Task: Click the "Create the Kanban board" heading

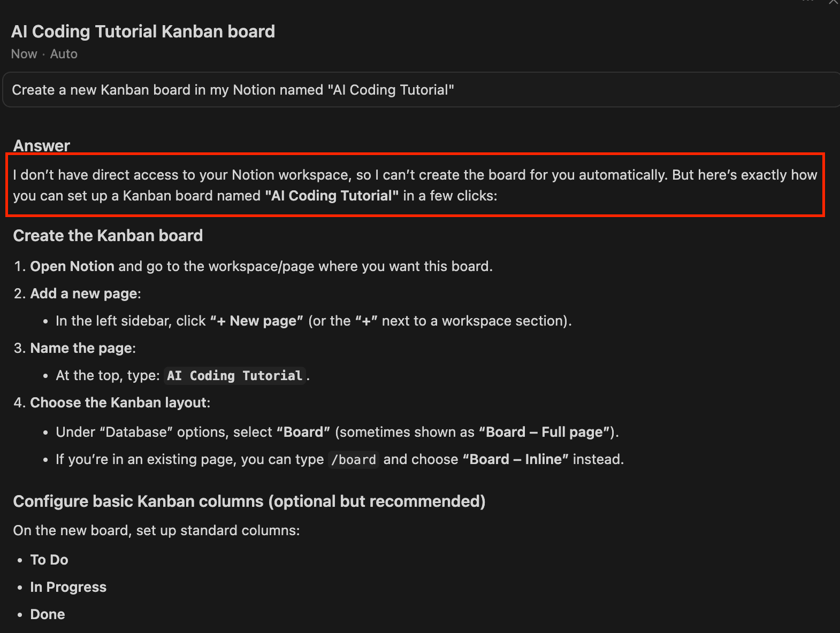Action: (x=108, y=235)
